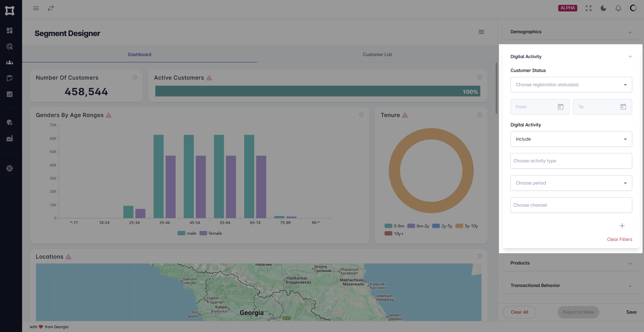
Task: Collapse the sidebar with the hamburger toggle
Action: click(x=36, y=8)
